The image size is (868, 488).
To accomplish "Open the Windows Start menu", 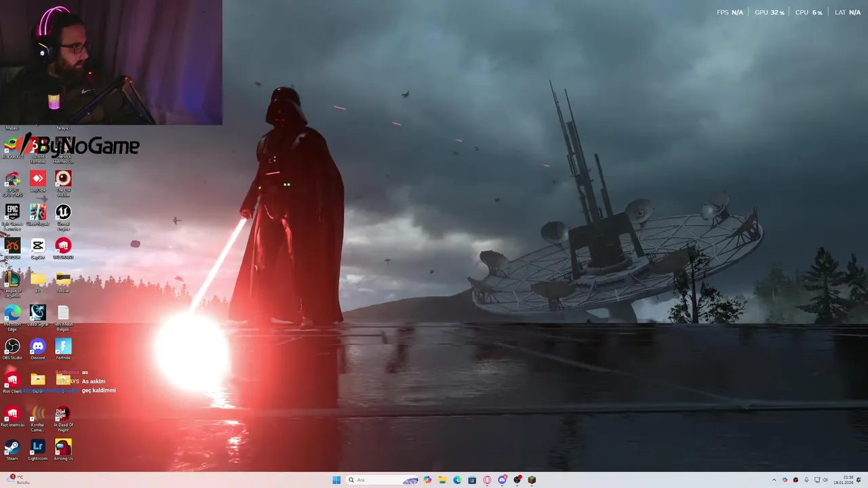I will tap(336, 480).
